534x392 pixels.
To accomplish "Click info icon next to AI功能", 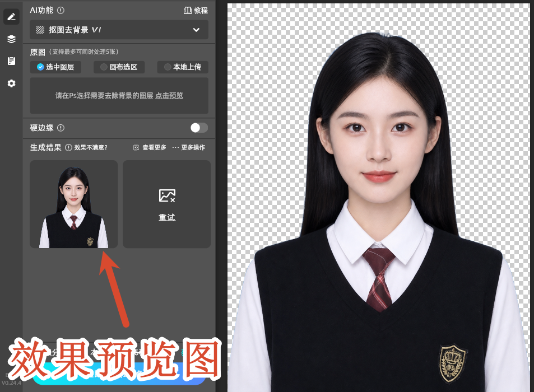I will click(61, 11).
